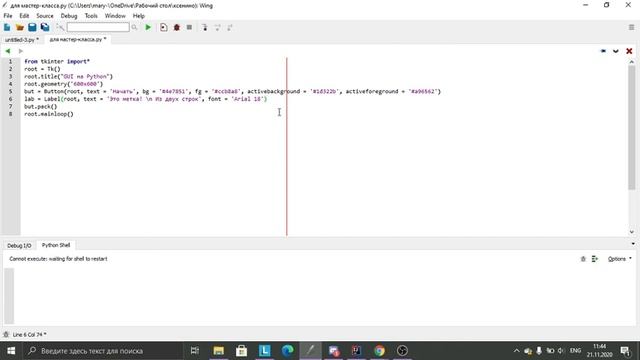
Task: Click the toolbar search input field
Action: click(98, 27)
